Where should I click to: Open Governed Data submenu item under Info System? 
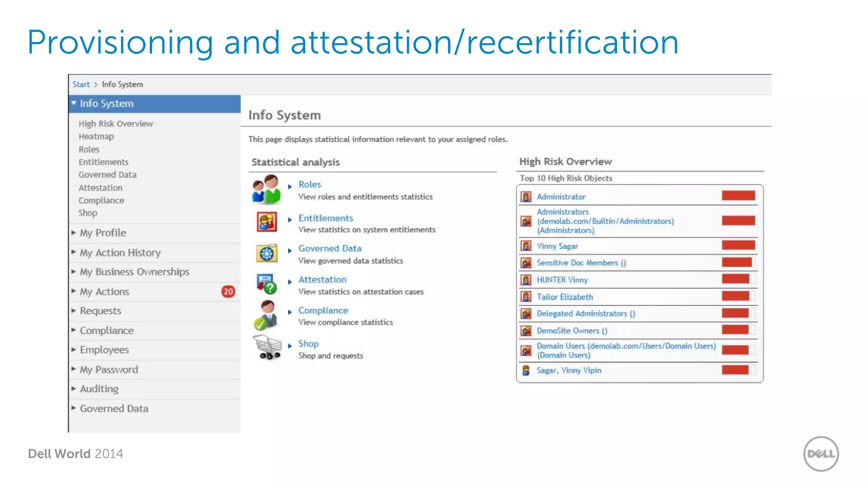[x=108, y=175]
